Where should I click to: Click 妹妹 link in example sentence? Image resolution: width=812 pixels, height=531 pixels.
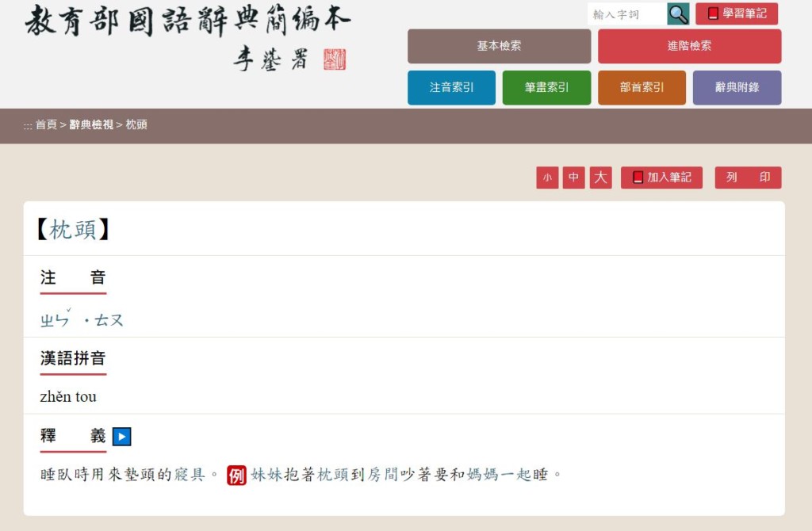[x=266, y=475]
